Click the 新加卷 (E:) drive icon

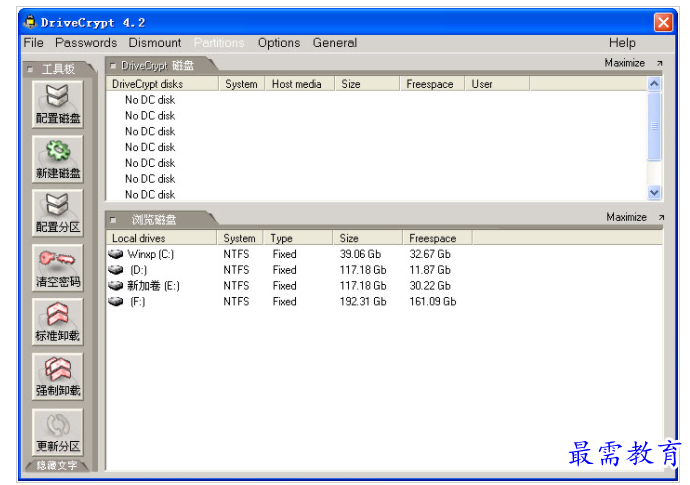(116, 286)
